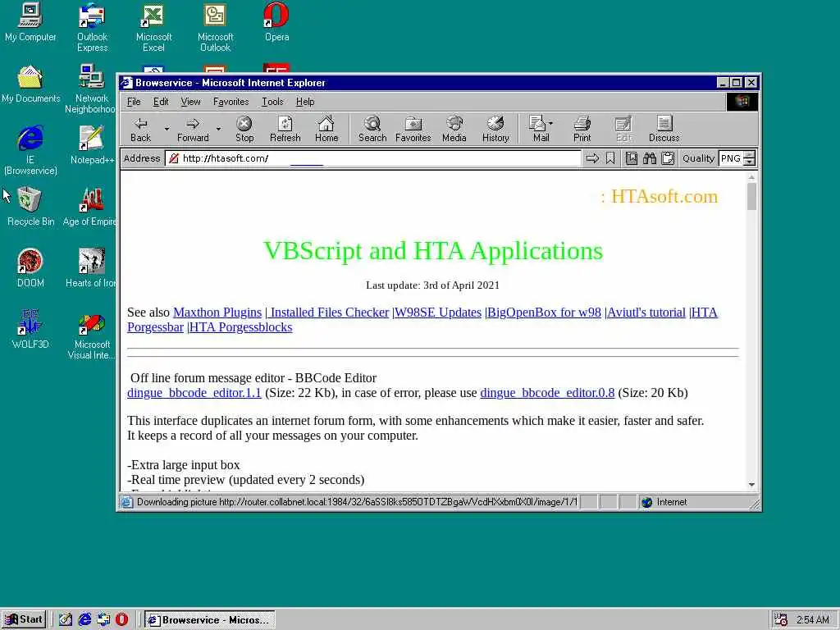The width and height of the screenshot is (840, 630).
Task: Go to the Home page
Action: tap(326, 129)
